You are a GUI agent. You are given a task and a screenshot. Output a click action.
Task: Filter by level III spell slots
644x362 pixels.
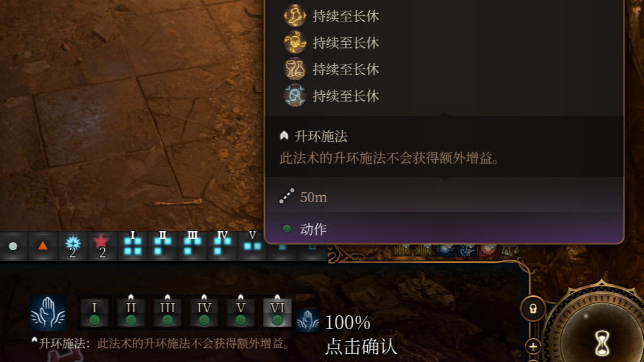tap(193, 245)
